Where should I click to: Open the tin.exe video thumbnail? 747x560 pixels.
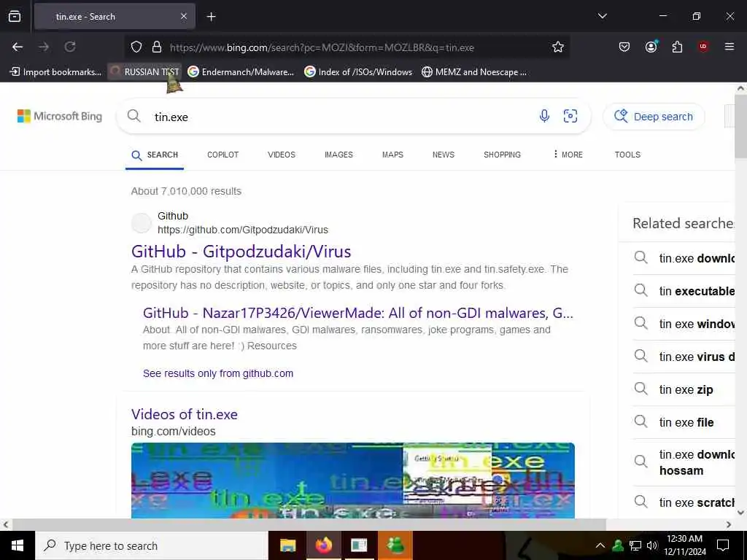pos(353,480)
